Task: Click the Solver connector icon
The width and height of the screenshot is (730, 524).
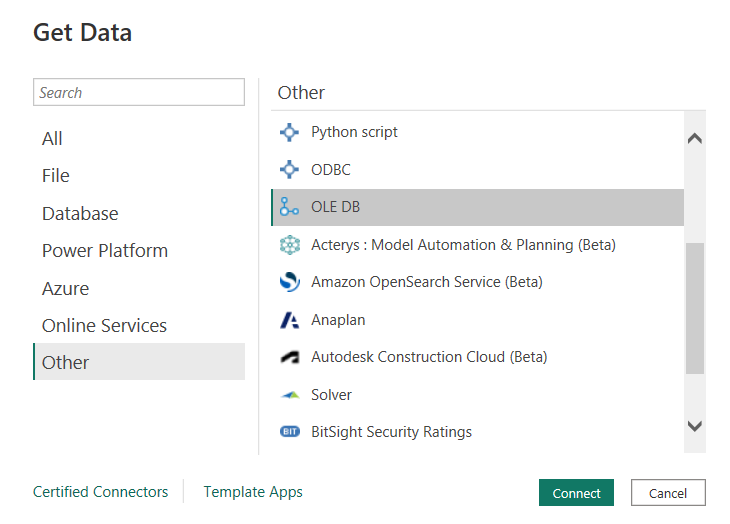Action: [x=290, y=395]
